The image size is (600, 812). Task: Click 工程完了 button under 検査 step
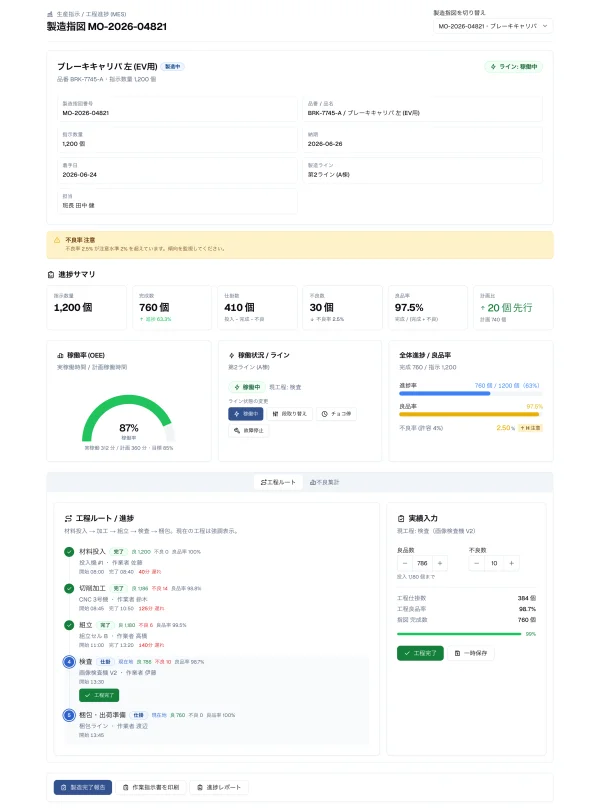99,695
